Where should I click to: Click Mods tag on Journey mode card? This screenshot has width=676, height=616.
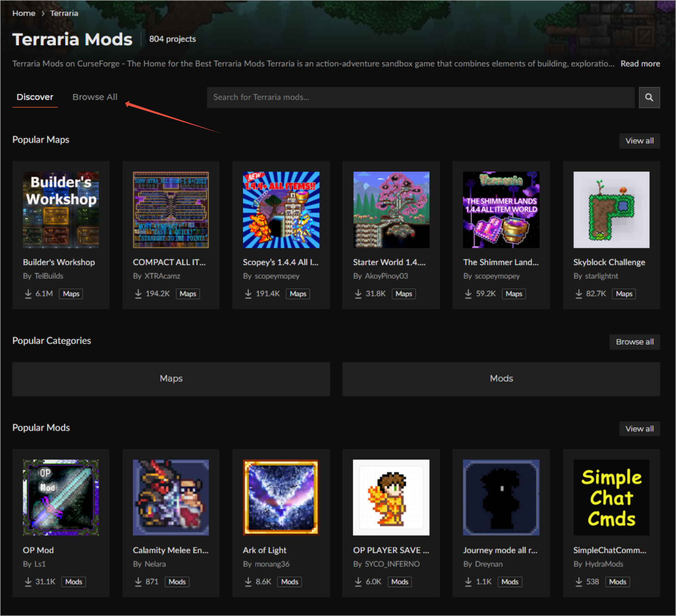(510, 582)
